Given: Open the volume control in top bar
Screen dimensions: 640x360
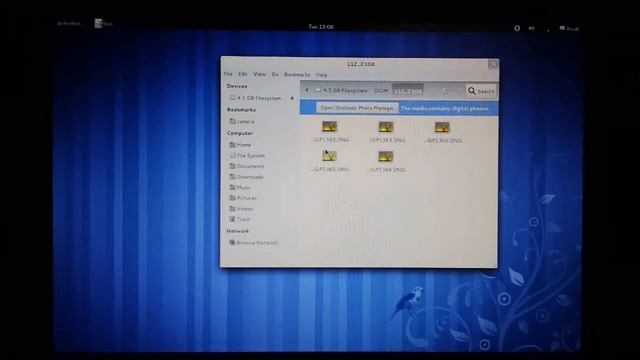Looking at the screenshot, I should [x=531, y=28].
